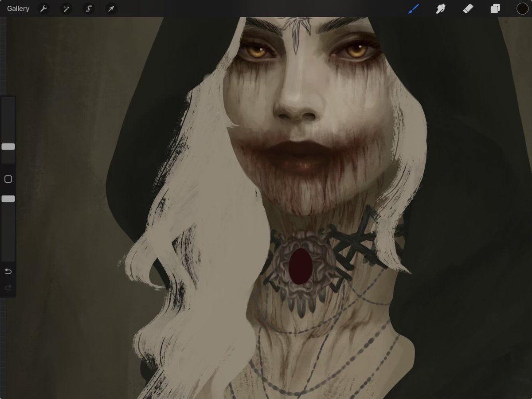This screenshot has height=399, width=532.
Task: Activate the Selection tool
Action: pyautogui.click(x=89, y=8)
